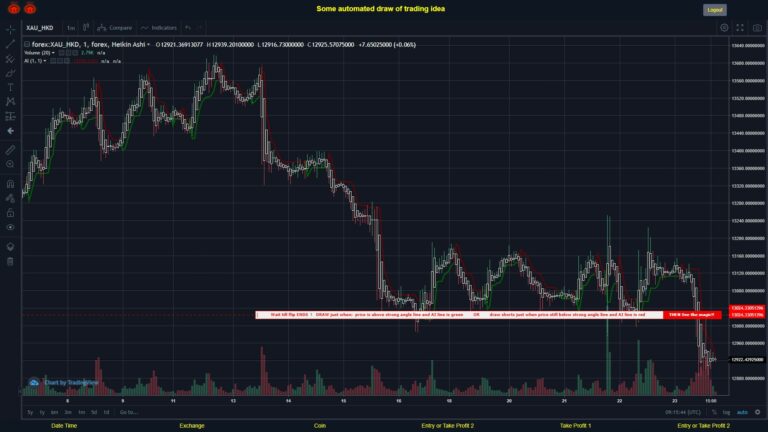Toggle stay-in-drawing-mode icon
Screen dimensions: 768x432
click(x=10, y=198)
